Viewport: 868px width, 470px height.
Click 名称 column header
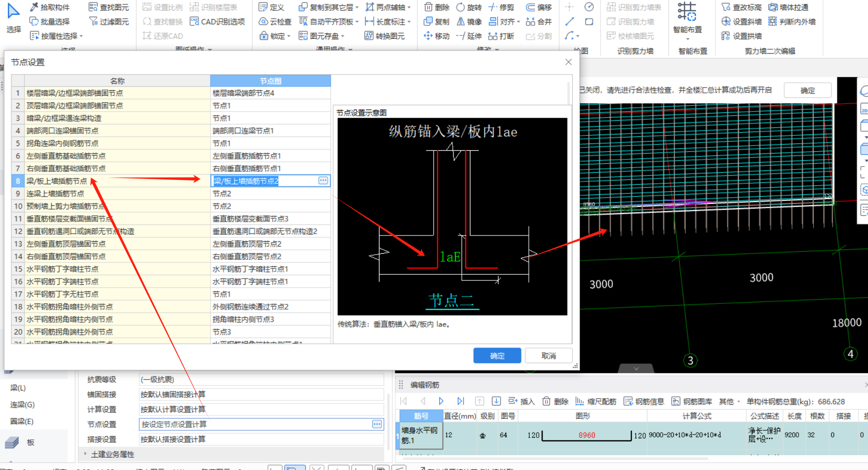pos(117,81)
